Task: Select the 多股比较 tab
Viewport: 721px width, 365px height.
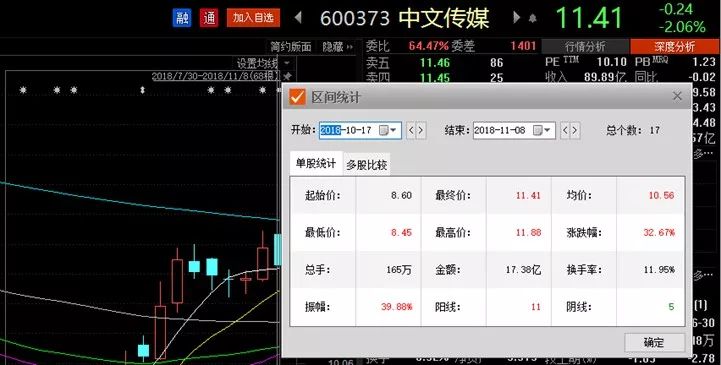Action: (x=366, y=165)
